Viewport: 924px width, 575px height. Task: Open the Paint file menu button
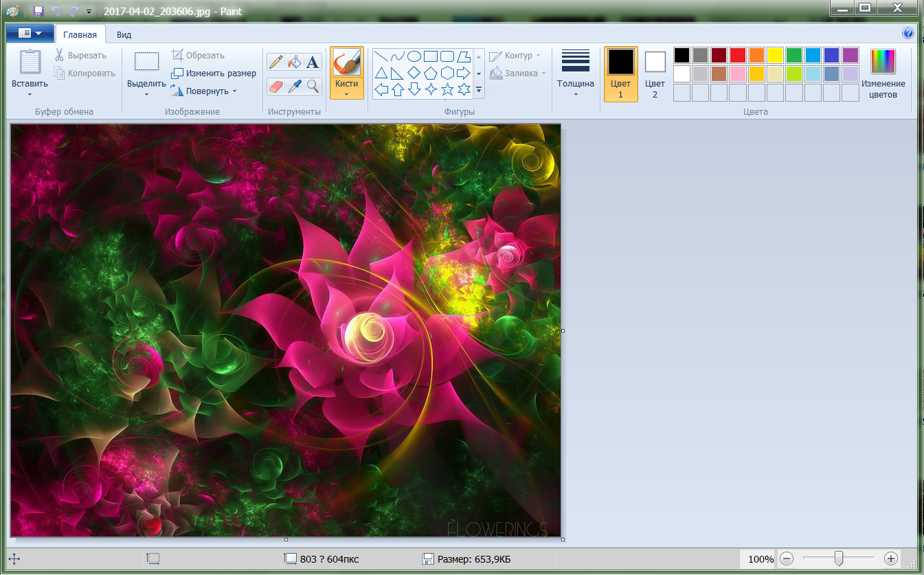30,33
